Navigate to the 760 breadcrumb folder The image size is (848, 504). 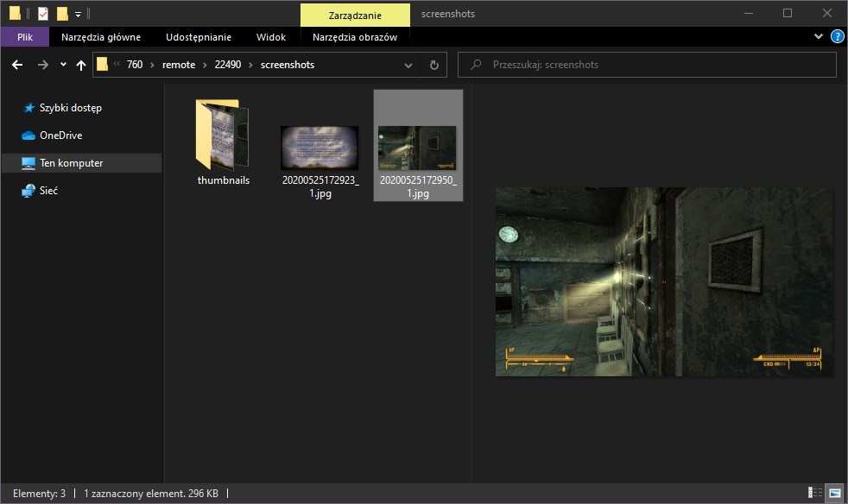click(135, 65)
